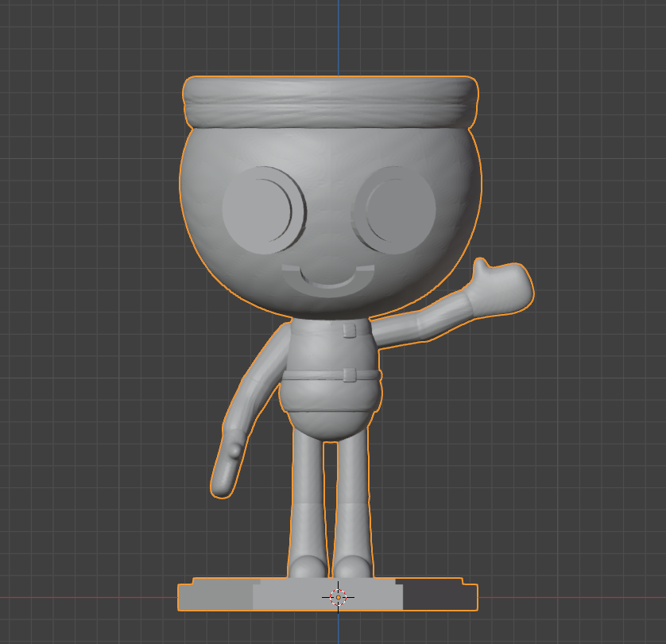Click the small collar button below the head

349,329
